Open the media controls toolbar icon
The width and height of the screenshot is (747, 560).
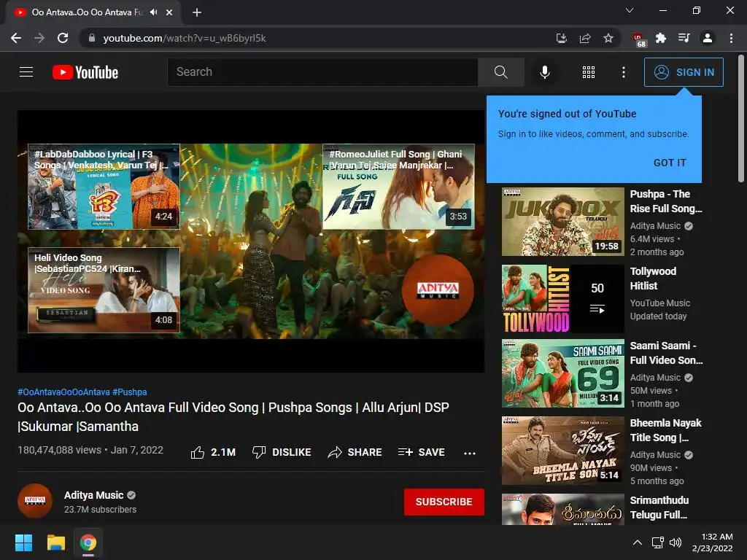(x=684, y=38)
